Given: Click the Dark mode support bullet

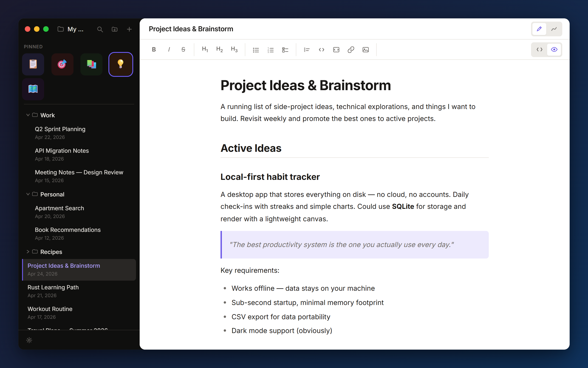Looking at the screenshot, I should click(x=282, y=331).
